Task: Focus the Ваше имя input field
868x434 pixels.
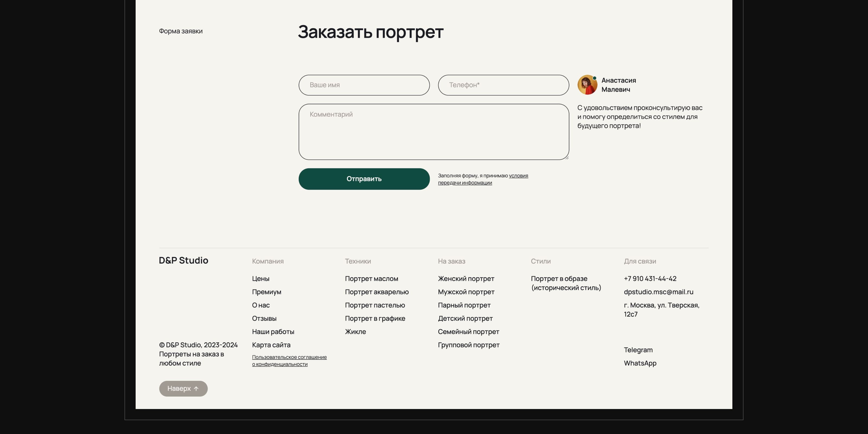Action: [x=364, y=85]
